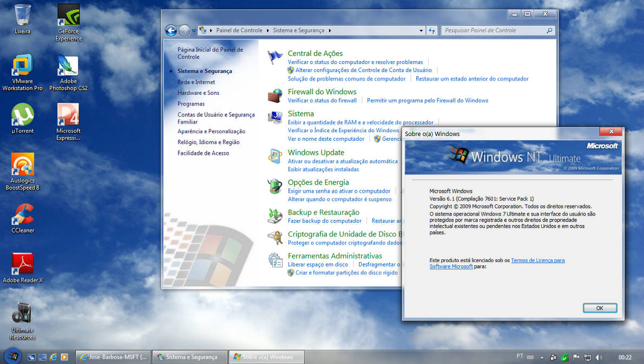Open Exibir atualizações instaladas

click(323, 169)
